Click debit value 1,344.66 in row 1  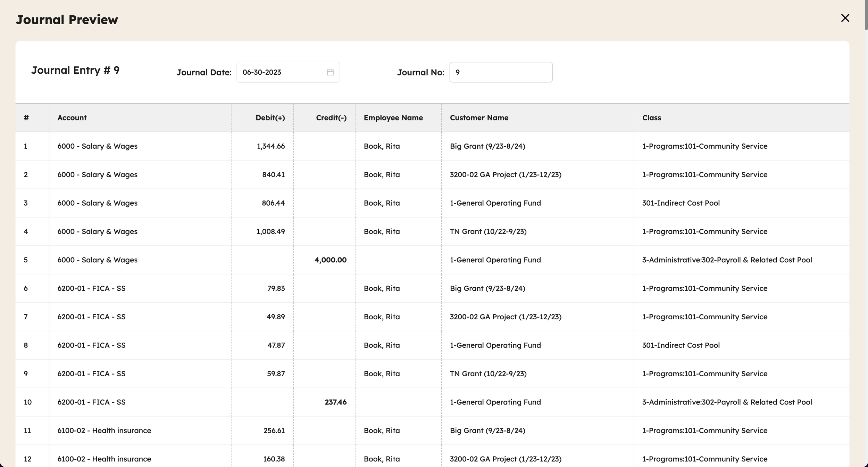point(270,146)
